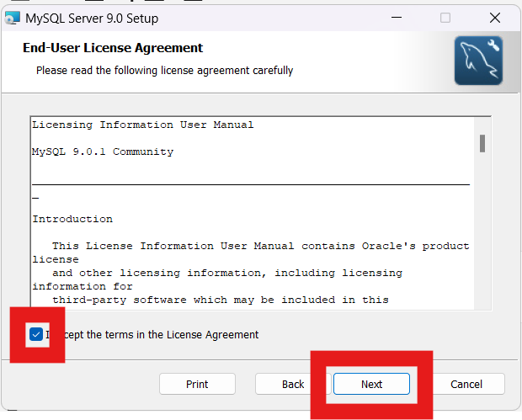Click the Next button

[371, 384]
